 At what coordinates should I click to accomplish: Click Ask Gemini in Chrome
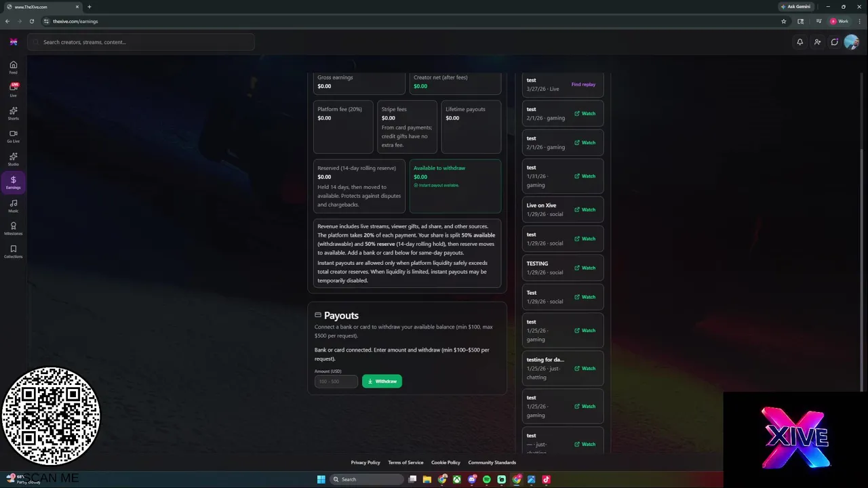point(796,7)
